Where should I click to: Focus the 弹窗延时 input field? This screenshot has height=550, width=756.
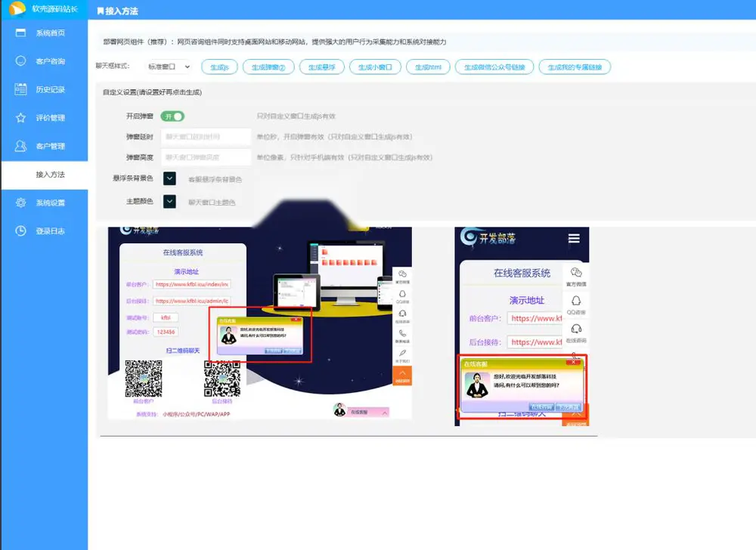[x=206, y=137]
